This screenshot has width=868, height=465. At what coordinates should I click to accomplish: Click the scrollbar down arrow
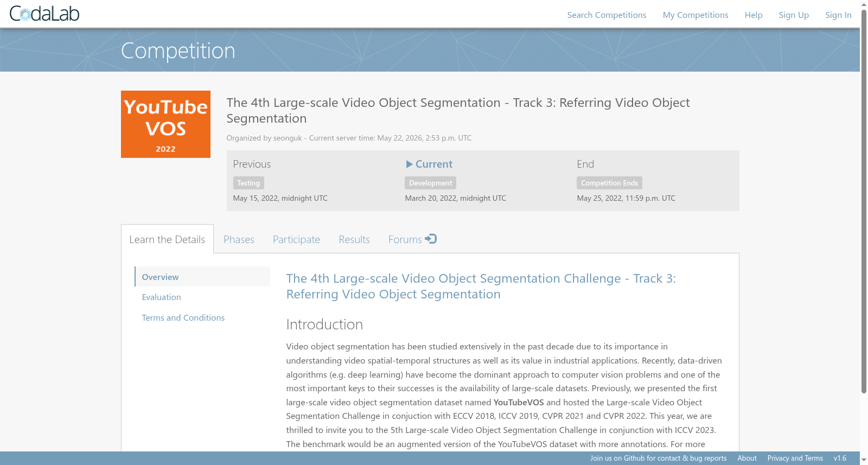[864, 460]
